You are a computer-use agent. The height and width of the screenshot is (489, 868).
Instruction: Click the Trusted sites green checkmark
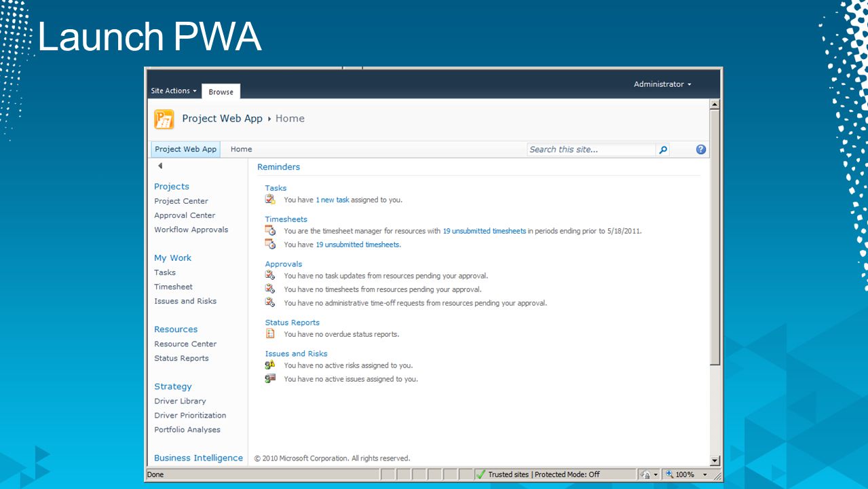pyautogui.click(x=480, y=474)
